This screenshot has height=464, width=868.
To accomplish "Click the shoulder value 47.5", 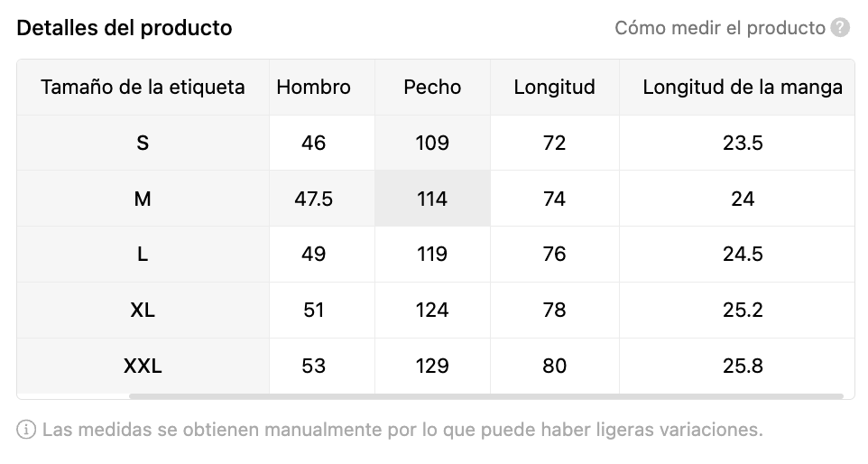I will (313, 199).
